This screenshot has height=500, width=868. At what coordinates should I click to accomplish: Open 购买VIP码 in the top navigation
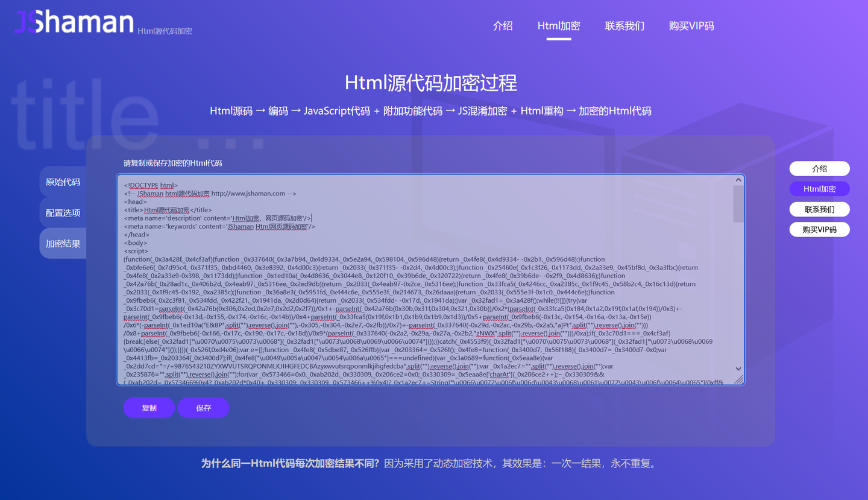tap(691, 26)
